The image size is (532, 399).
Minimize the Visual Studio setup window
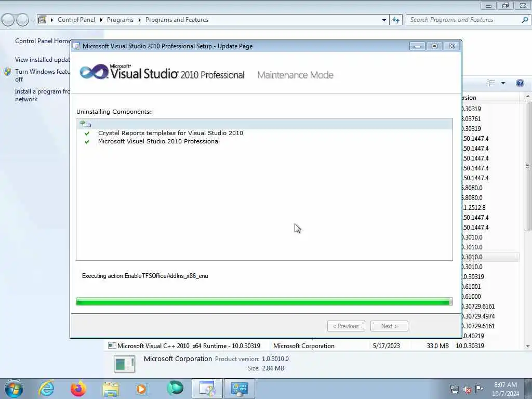tap(417, 46)
